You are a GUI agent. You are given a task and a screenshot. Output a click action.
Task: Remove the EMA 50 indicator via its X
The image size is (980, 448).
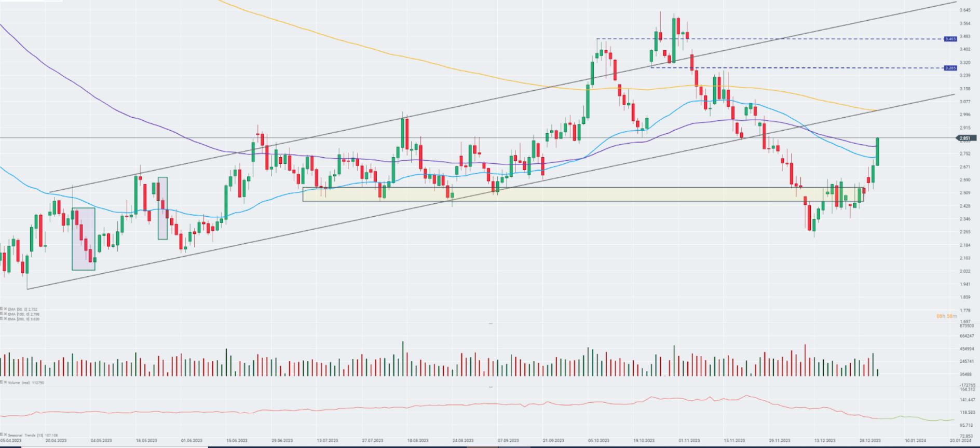pos(5,309)
